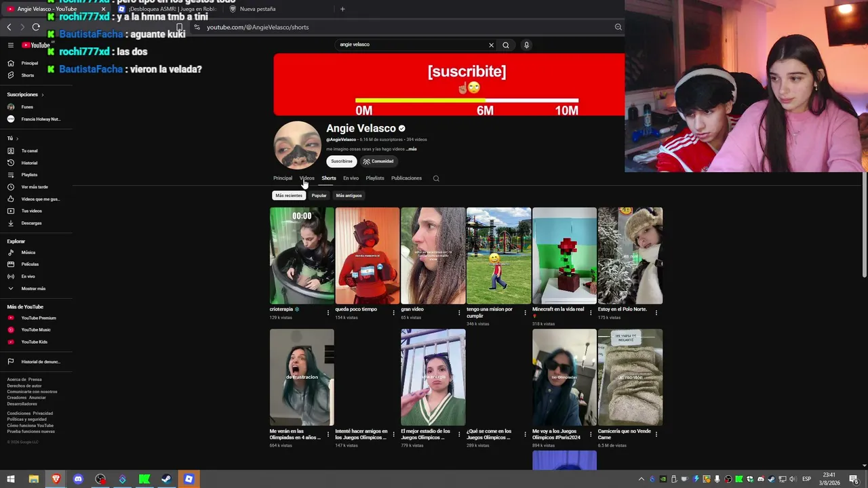Sort shorts by Más antiguos
The image size is (868, 488).
pyautogui.click(x=349, y=195)
